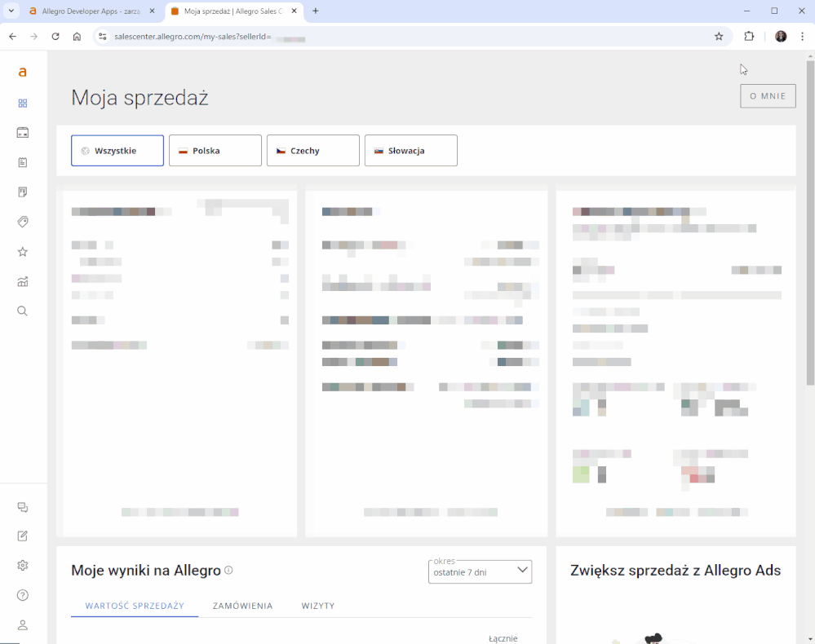Open the orders clipboard icon in sidebar
The width and height of the screenshot is (815, 644).
[22, 162]
